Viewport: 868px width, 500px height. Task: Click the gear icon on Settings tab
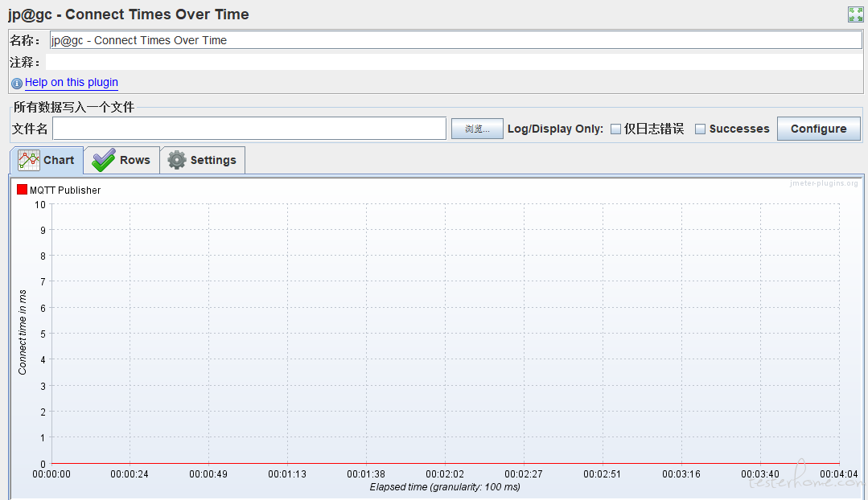point(176,160)
